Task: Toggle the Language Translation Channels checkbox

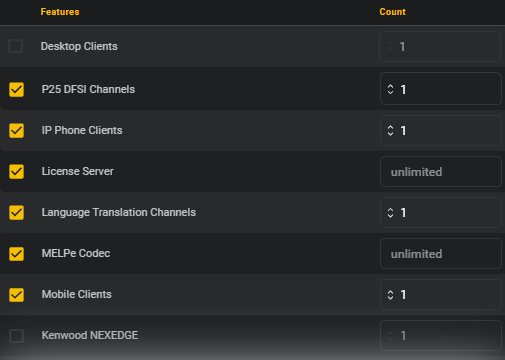Action: [x=16, y=212]
